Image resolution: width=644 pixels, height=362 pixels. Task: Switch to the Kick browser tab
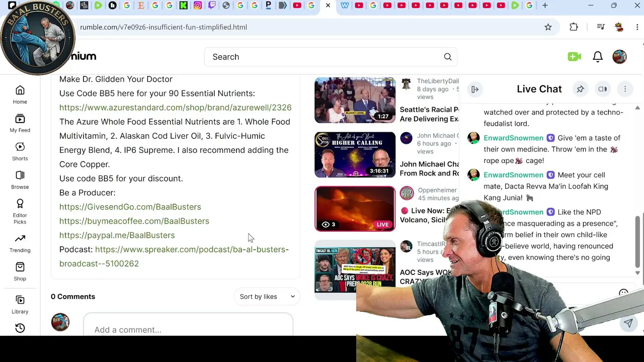pos(184,6)
